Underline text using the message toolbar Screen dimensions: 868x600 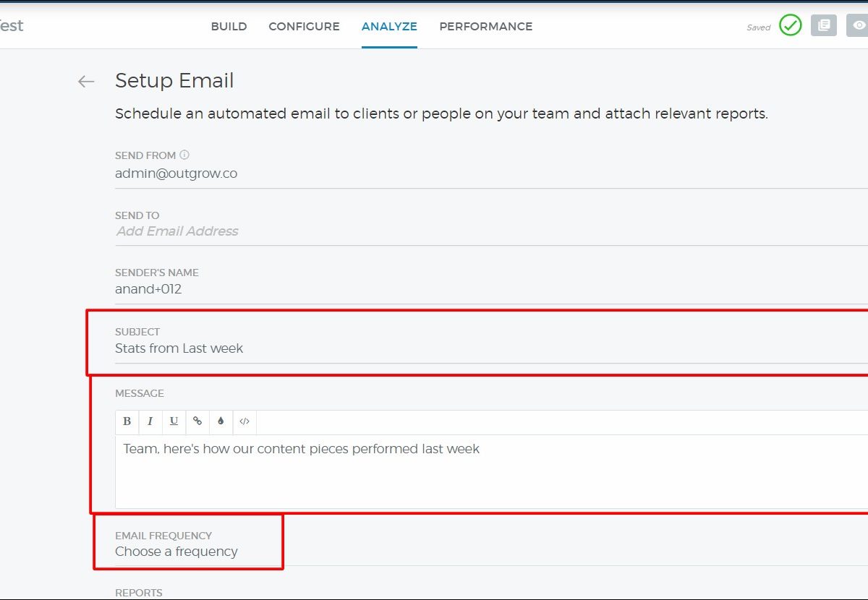[x=174, y=421]
